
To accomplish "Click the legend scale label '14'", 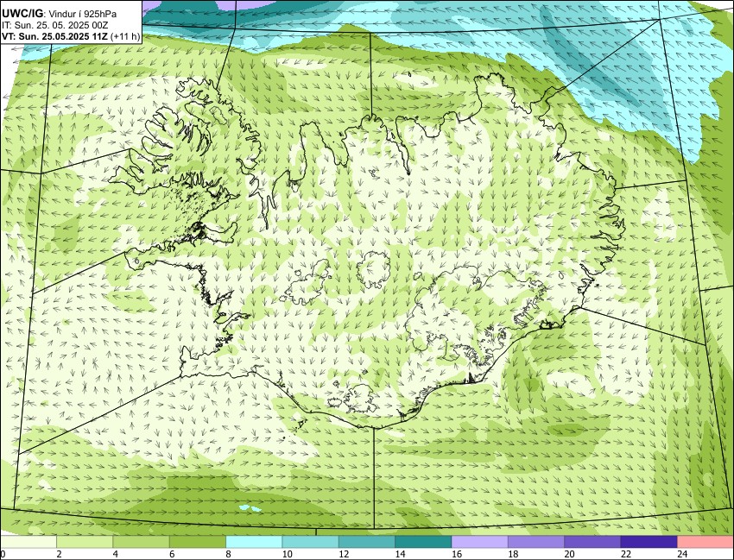I will pyautogui.click(x=400, y=554).
